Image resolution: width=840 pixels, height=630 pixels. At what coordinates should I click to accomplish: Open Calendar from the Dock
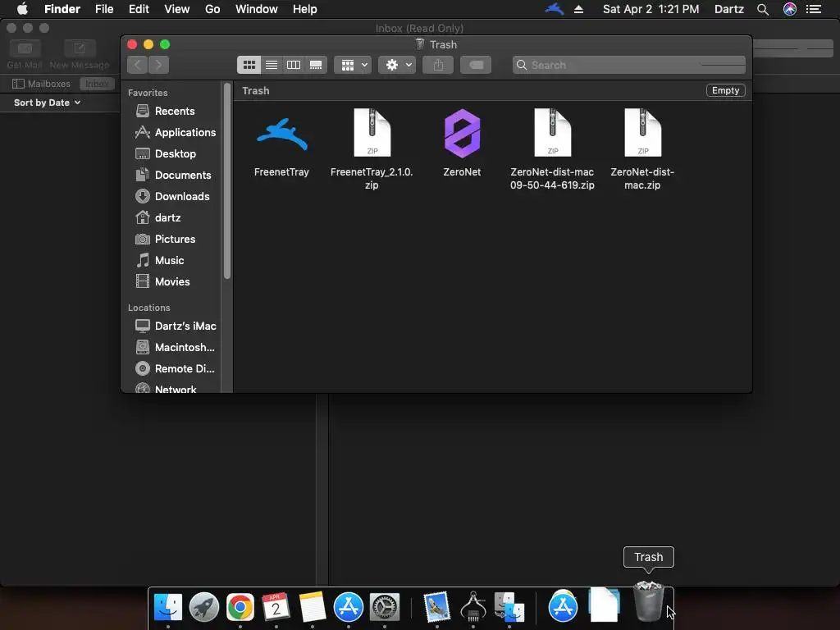(x=276, y=607)
